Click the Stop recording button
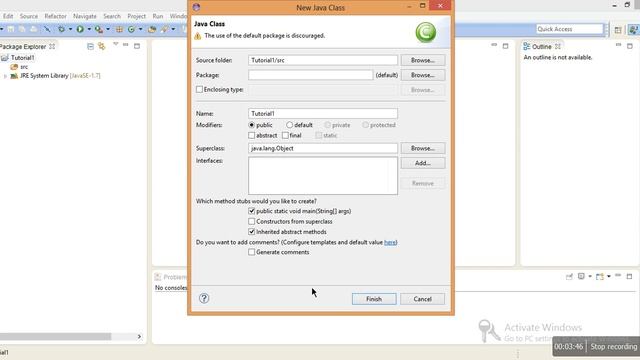The height and width of the screenshot is (360, 640). coord(613,347)
